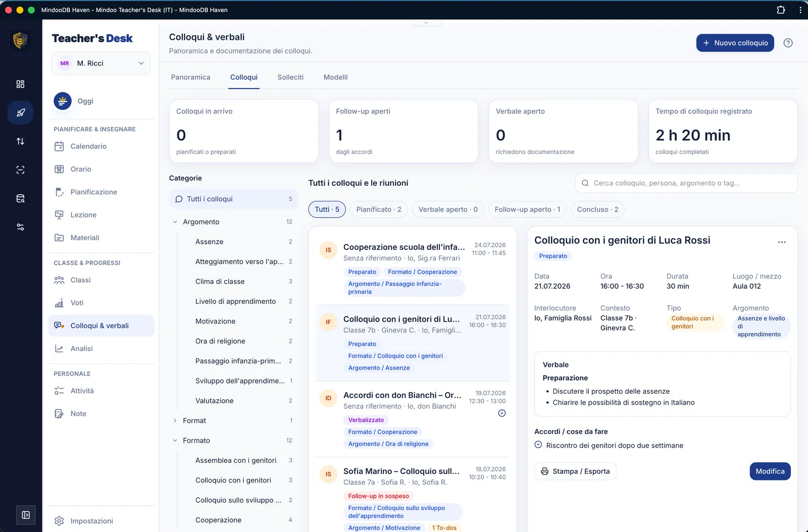Viewport: 808px width, 532px height.
Task: Click the Nuovo colloquio button
Action: click(x=735, y=43)
